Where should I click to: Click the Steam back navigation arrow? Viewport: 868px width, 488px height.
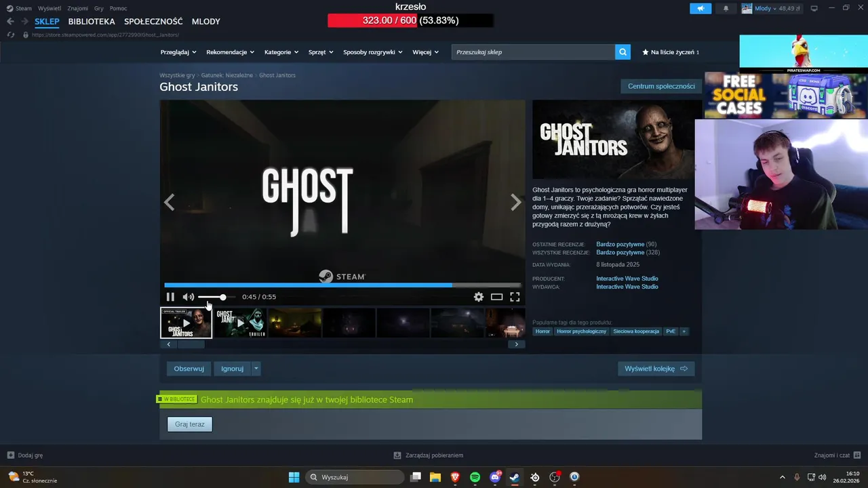pyautogui.click(x=10, y=22)
